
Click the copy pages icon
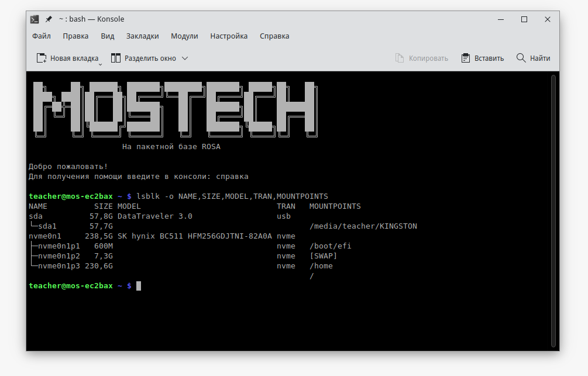coord(400,58)
